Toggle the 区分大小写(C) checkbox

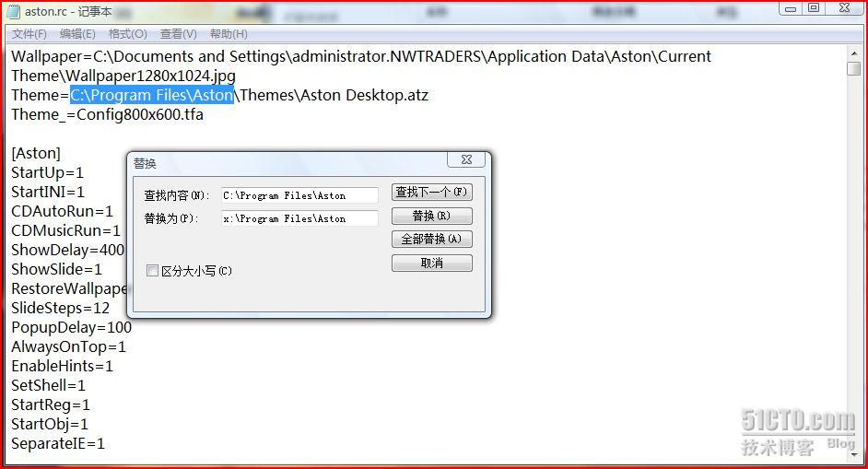point(152,271)
